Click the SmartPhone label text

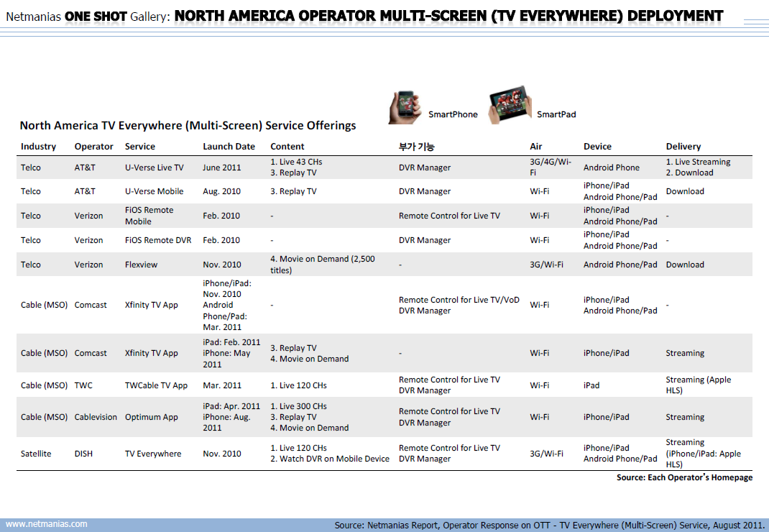[x=453, y=114]
